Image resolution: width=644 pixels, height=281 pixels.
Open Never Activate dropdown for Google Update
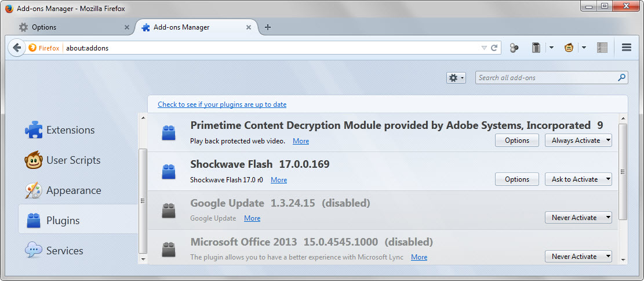pos(578,217)
